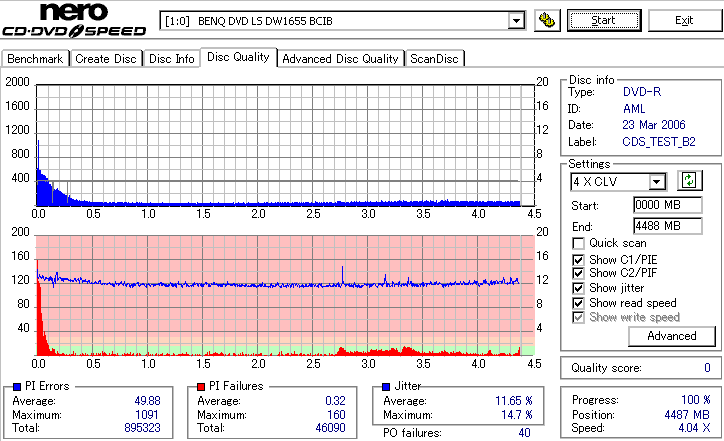
Task: Switch to the Benchmark tab
Action: click(x=35, y=59)
